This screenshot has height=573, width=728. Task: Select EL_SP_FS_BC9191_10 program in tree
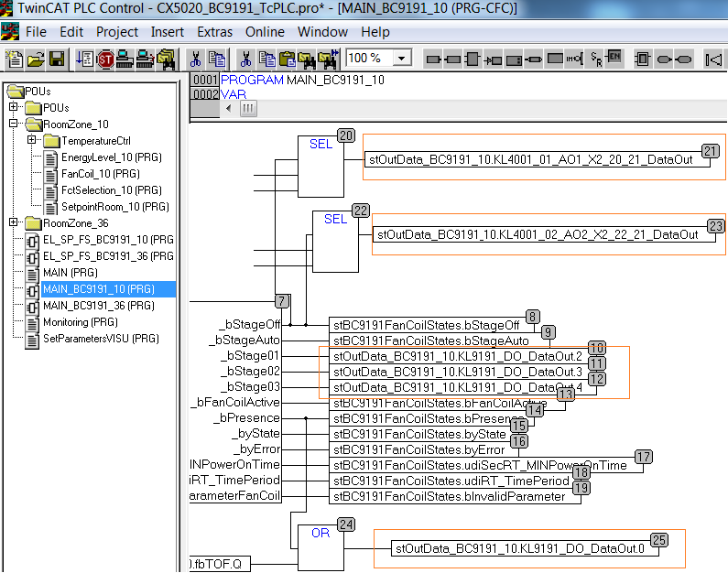[108, 240]
